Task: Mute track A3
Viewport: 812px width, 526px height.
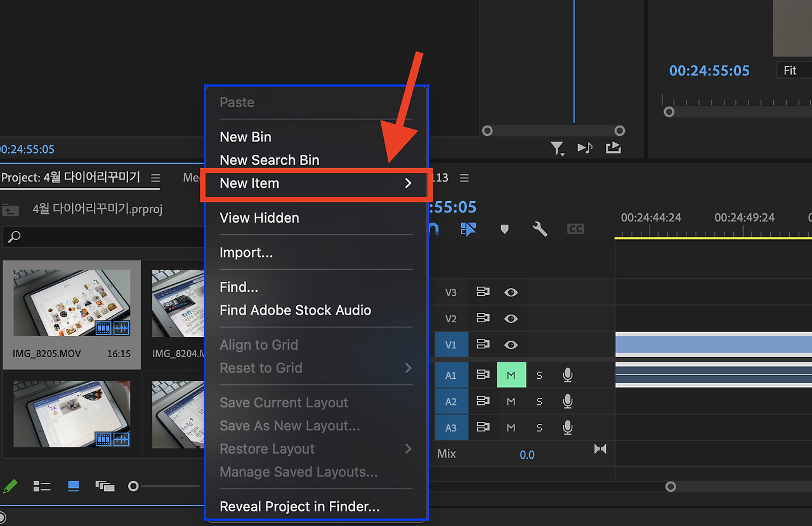Action: [511, 428]
